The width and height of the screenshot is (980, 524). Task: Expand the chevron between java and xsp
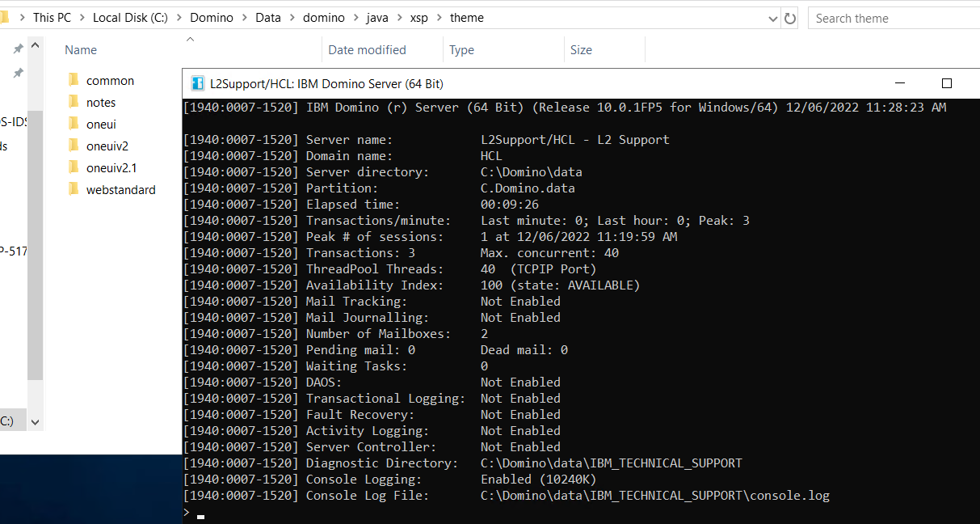(x=399, y=18)
